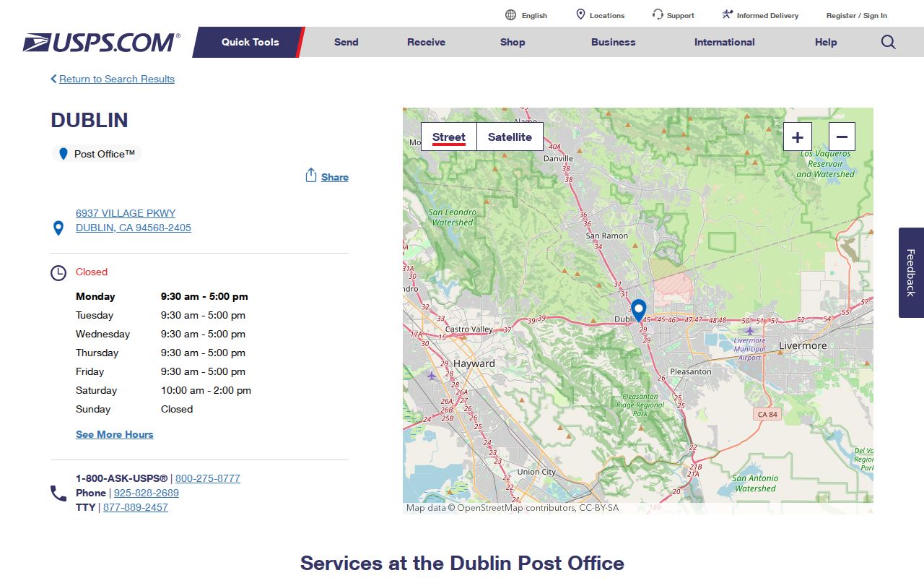Open the International menu
Image resolution: width=924 pixels, height=578 pixels.
tap(724, 42)
